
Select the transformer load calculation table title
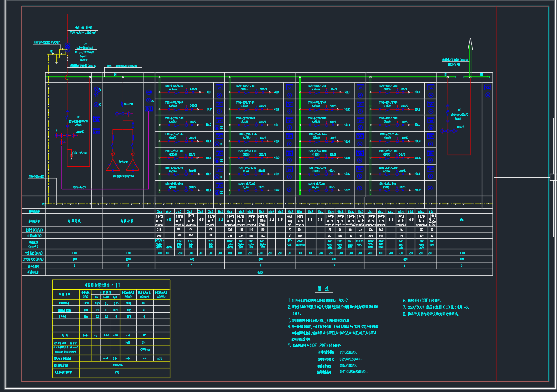[104, 284]
